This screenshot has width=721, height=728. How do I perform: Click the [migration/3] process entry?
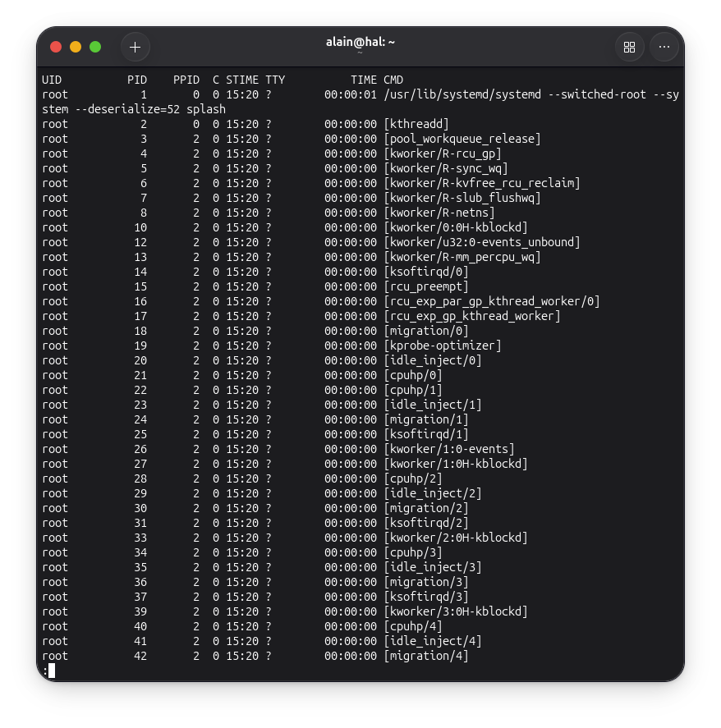(x=426, y=582)
